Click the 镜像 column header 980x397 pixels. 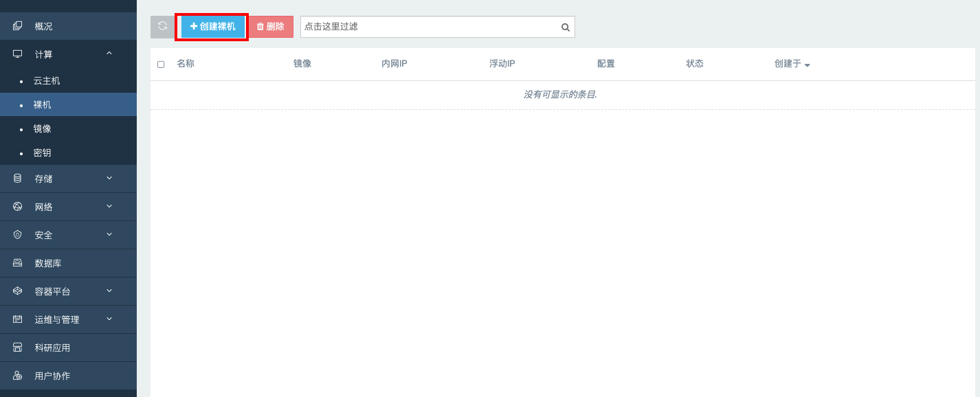(x=302, y=64)
